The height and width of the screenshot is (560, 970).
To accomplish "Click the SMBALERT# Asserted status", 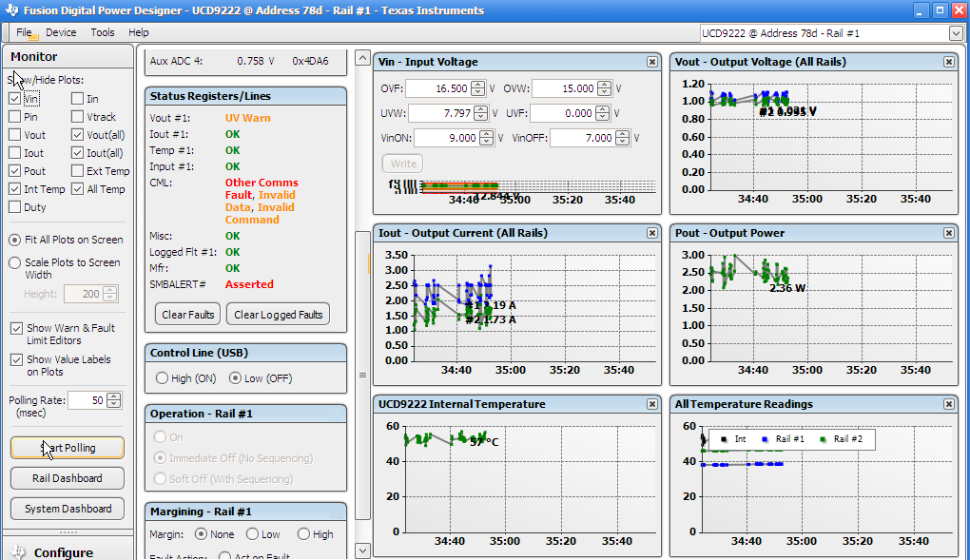I will coord(249,284).
